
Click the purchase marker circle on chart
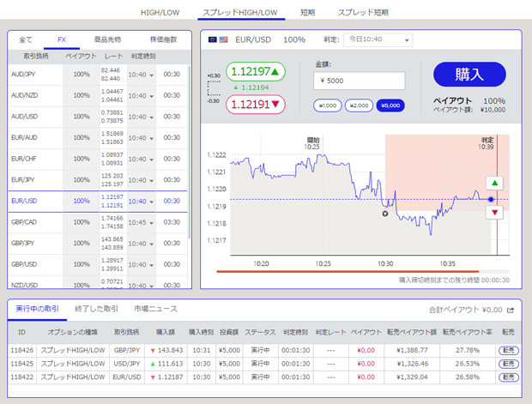click(x=385, y=214)
